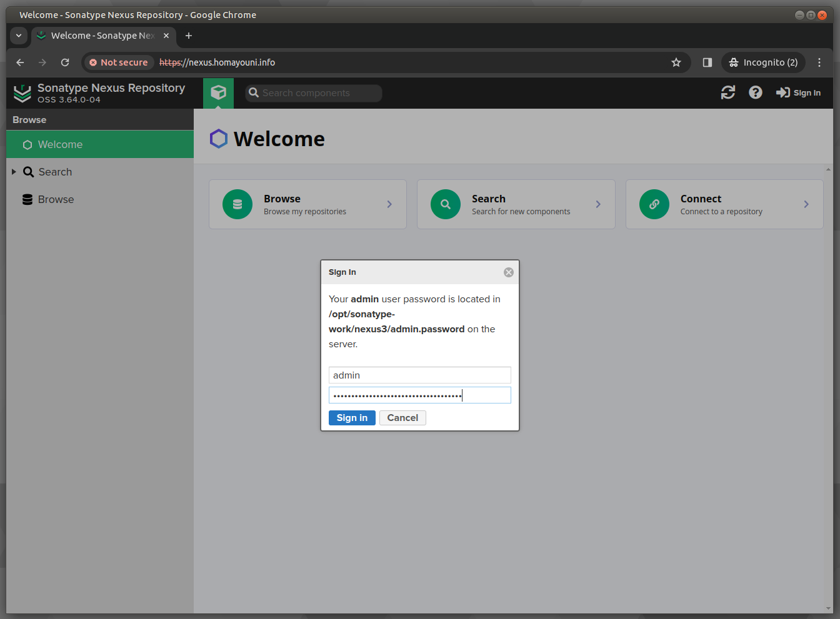
Task: Select the Welcome - Sonatype Nexus tab
Action: pyautogui.click(x=104, y=36)
